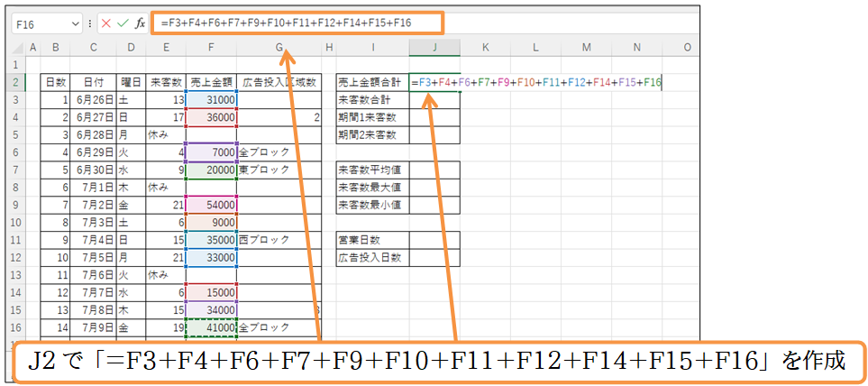Click the cell containing 7000
Viewport: 868px width, 386px height.
211,152
